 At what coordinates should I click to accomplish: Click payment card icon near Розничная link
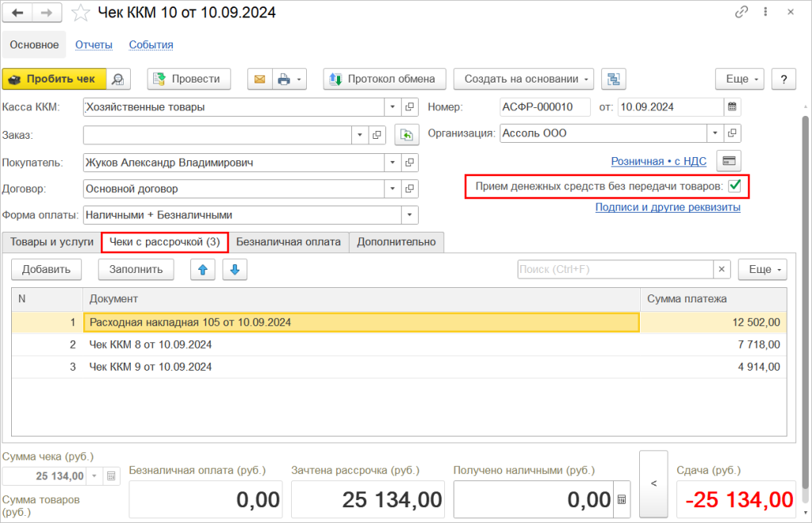tap(728, 161)
